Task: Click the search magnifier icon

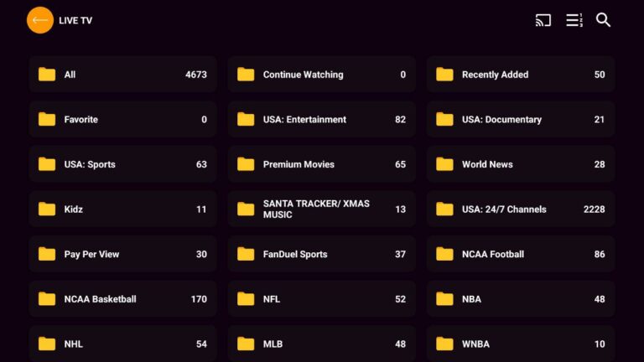Action: coord(603,20)
